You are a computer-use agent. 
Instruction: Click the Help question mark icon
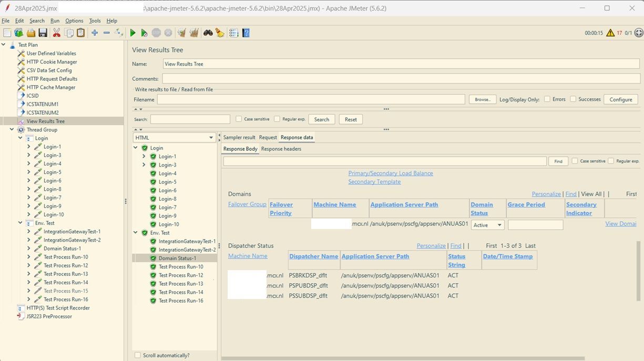click(246, 33)
